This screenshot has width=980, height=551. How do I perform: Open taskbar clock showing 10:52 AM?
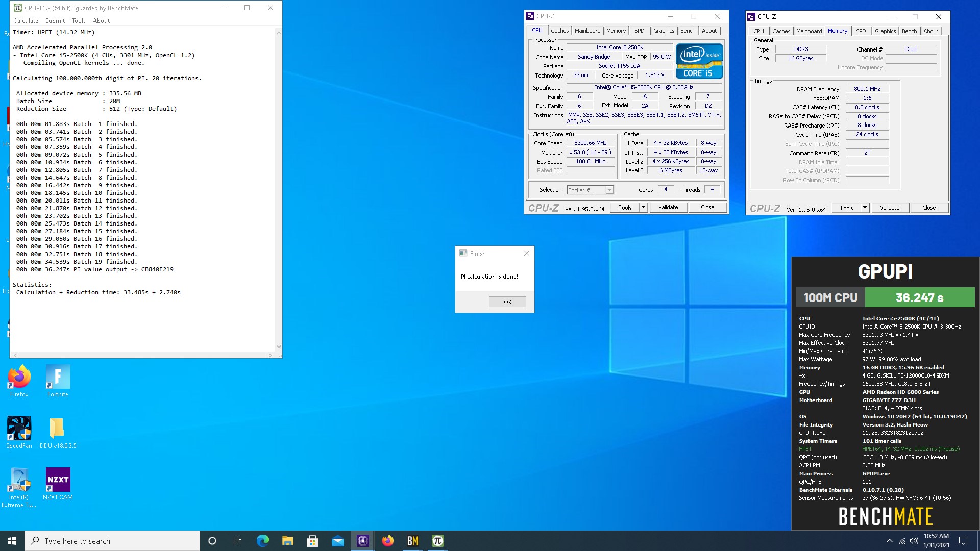pyautogui.click(x=936, y=541)
